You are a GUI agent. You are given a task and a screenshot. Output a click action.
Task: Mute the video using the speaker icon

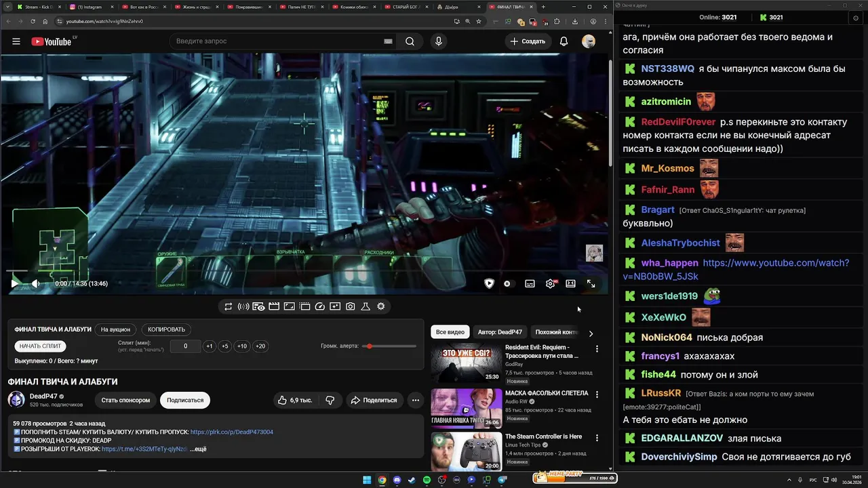[x=35, y=283]
